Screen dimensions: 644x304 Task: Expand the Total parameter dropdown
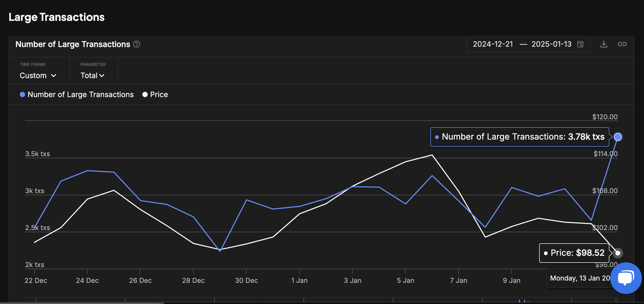pyautogui.click(x=92, y=75)
